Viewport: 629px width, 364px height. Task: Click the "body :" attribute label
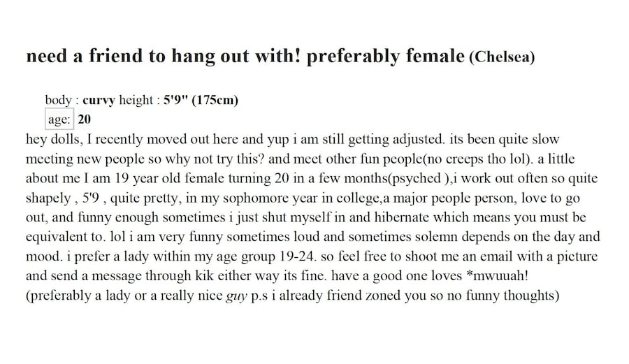(x=62, y=100)
